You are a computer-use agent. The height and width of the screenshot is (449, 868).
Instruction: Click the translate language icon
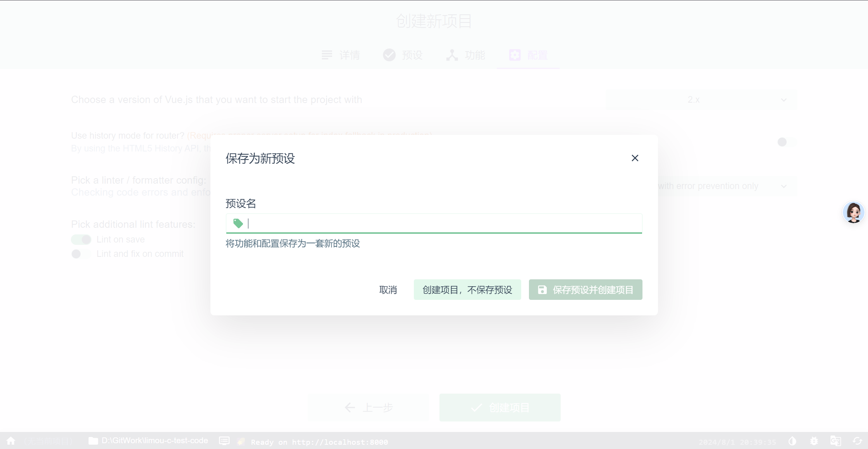click(x=835, y=441)
